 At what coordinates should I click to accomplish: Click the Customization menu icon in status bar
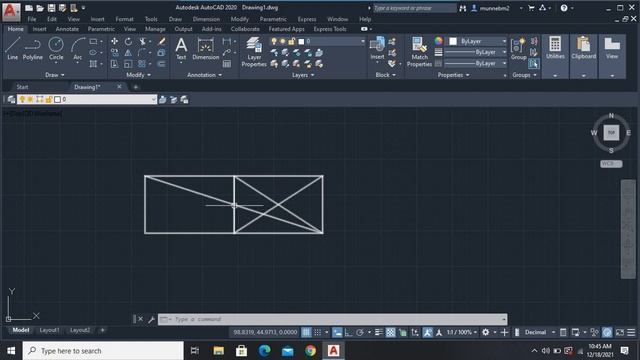coord(631,332)
